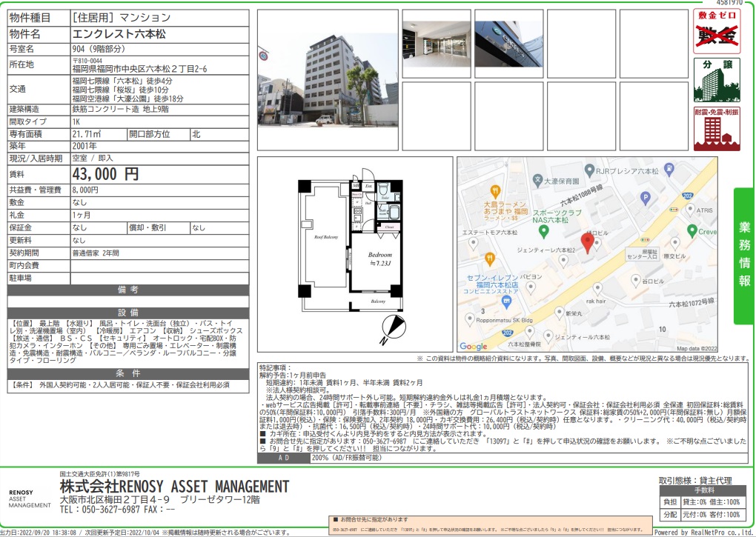This screenshot has width=756, height=537.
Task: Select the 空室 / 即入 status value
Action: pyautogui.click(x=93, y=159)
